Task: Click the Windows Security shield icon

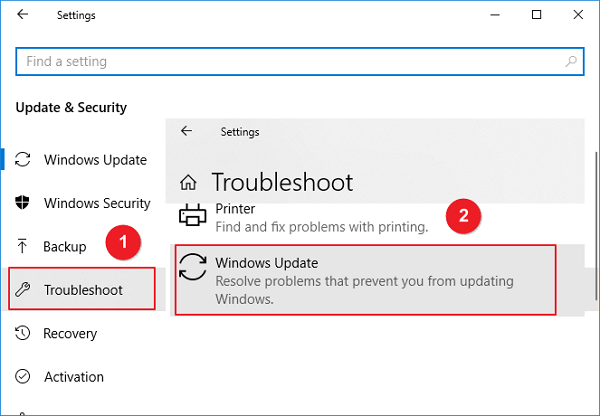Action: tap(24, 203)
